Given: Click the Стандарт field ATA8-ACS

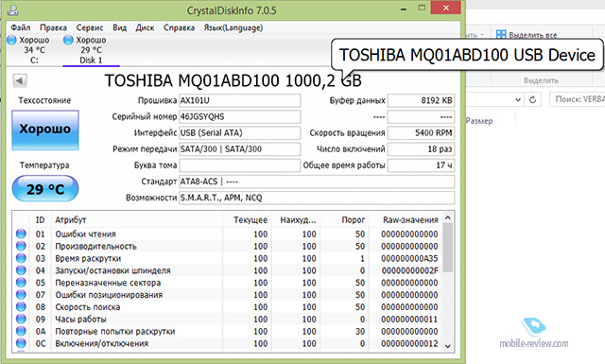Looking at the screenshot, I should (317, 182).
